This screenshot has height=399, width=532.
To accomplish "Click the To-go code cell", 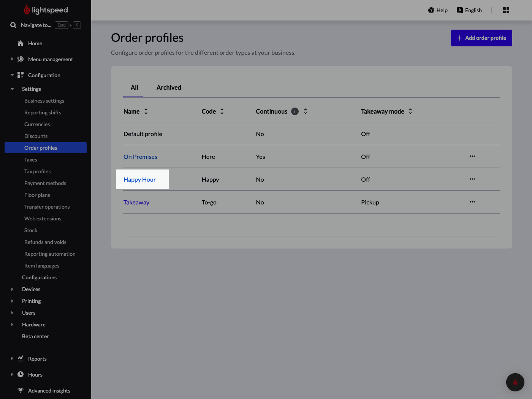I will pos(209,202).
